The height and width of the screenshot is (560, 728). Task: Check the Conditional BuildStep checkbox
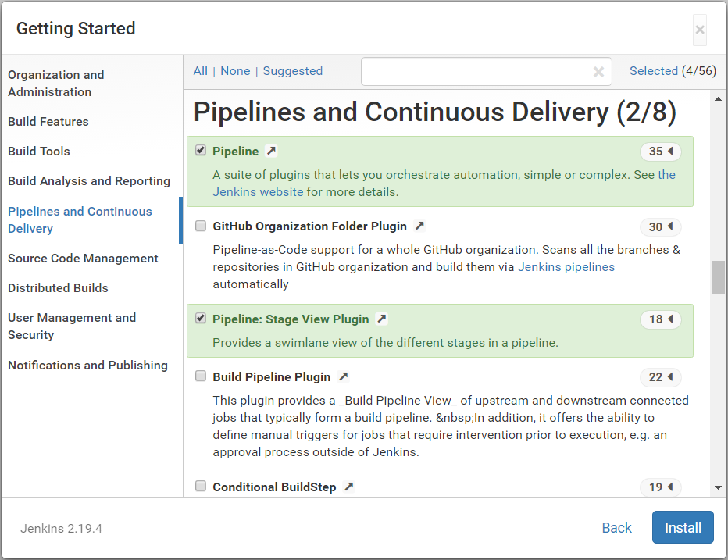click(x=201, y=486)
